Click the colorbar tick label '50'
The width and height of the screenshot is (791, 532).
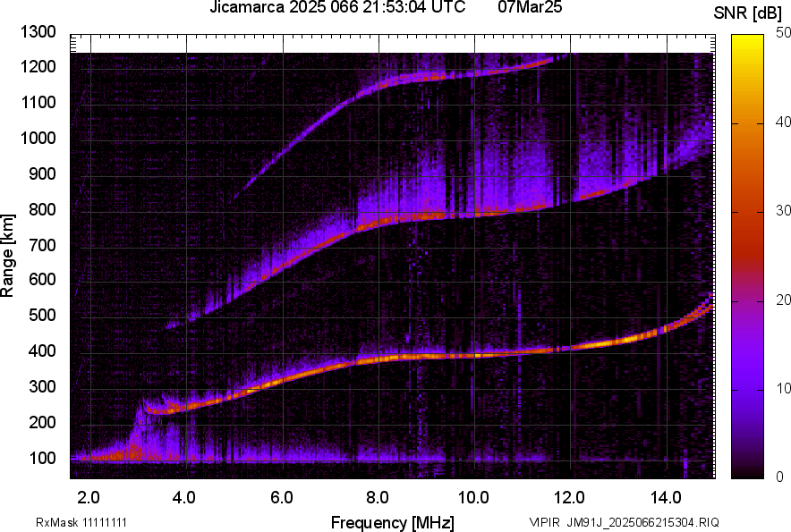(x=783, y=33)
